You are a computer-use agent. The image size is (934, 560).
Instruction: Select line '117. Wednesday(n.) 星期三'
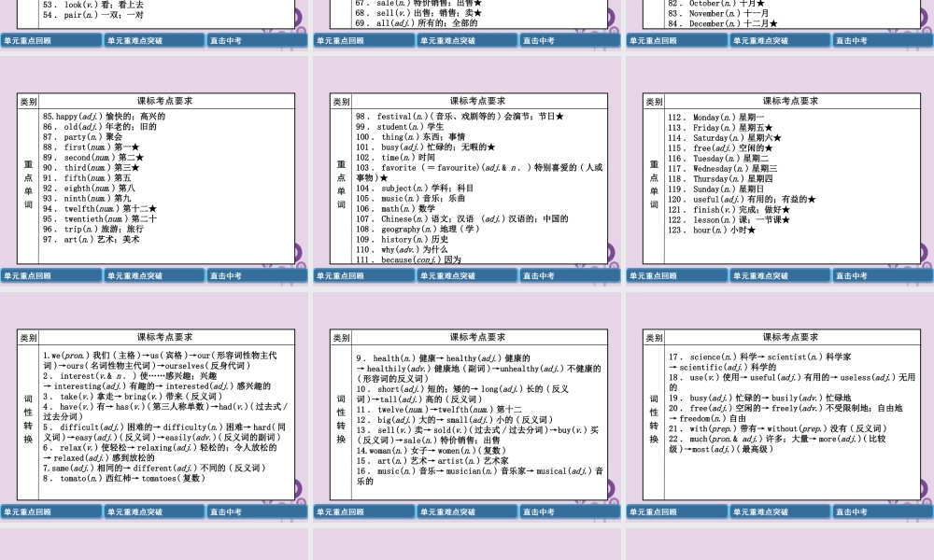pyautogui.click(x=723, y=168)
